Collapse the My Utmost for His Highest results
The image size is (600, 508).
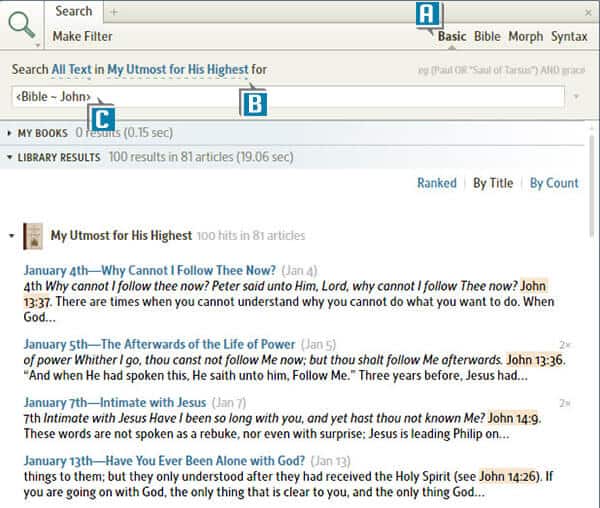tap(11, 236)
